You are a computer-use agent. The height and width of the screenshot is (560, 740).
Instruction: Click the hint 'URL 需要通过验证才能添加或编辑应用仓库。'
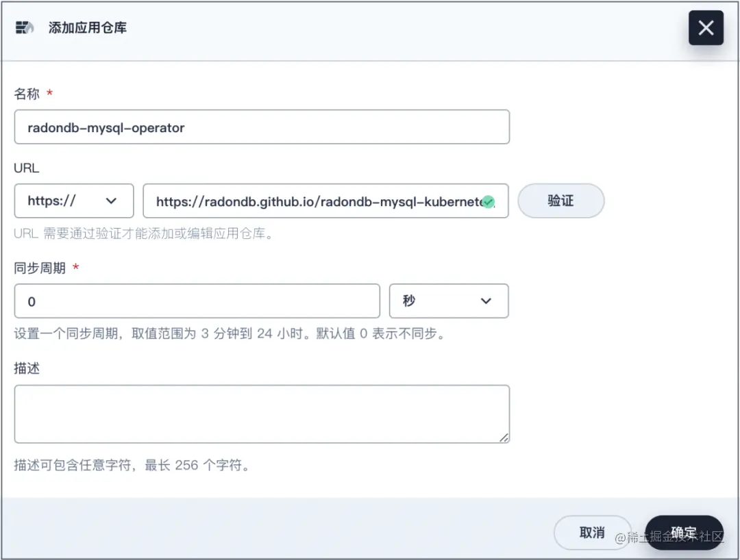(144, 233)
